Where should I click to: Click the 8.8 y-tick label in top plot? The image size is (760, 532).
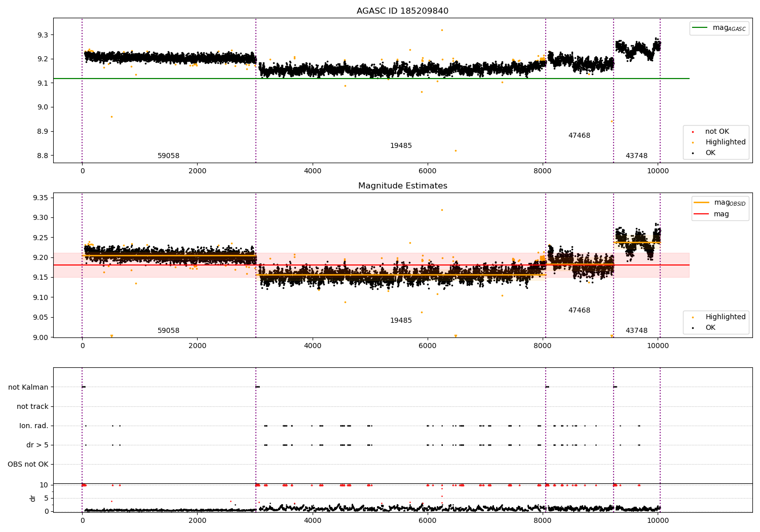43,156
